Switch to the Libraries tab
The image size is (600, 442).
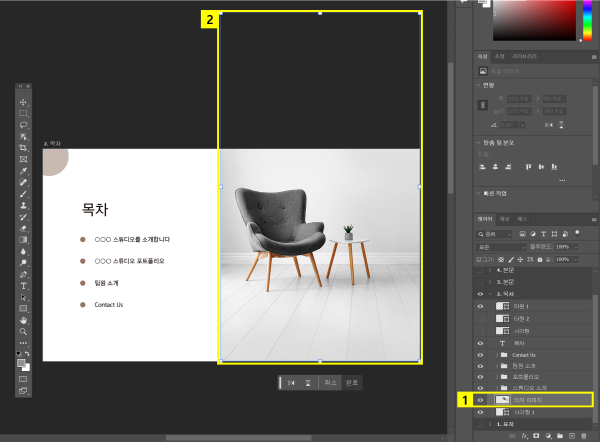coord(524,56)
